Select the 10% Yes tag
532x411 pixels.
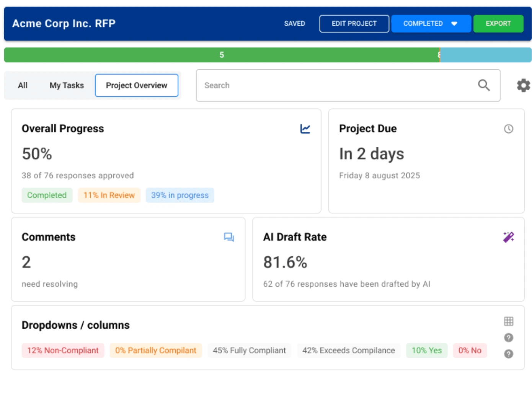(x=427, y=351)
